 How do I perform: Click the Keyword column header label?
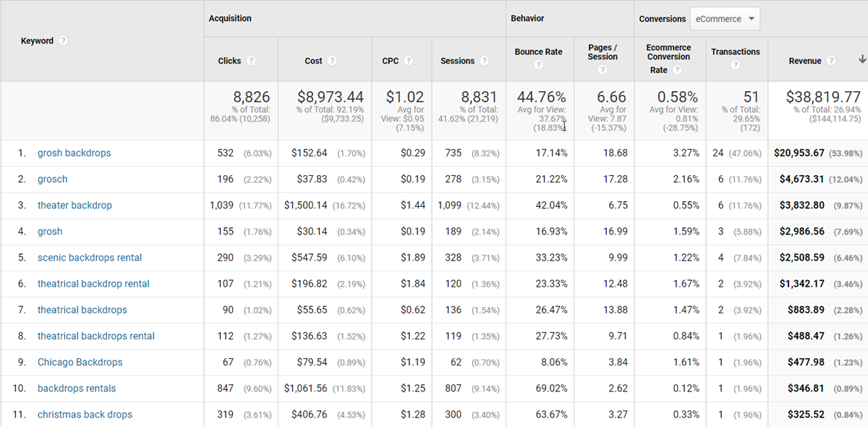37,41
